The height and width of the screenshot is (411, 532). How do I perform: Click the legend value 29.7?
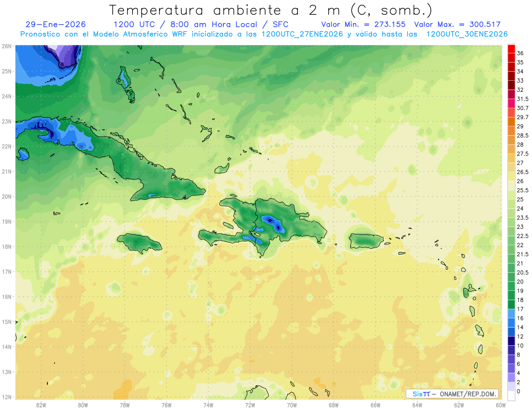pyautogui.click(x=523, y=117)
